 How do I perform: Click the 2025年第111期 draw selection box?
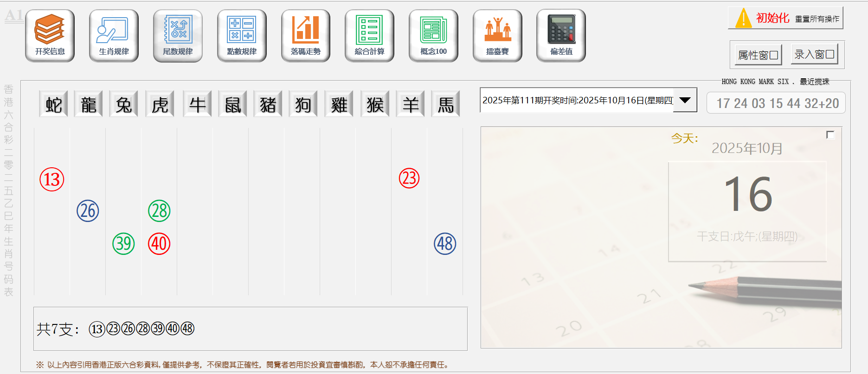pos(577,100)
